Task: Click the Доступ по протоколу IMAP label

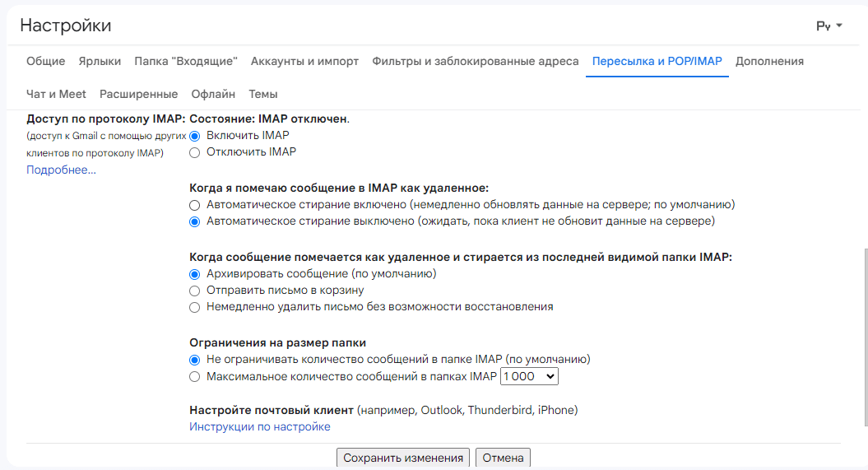Action: [106, 119]
